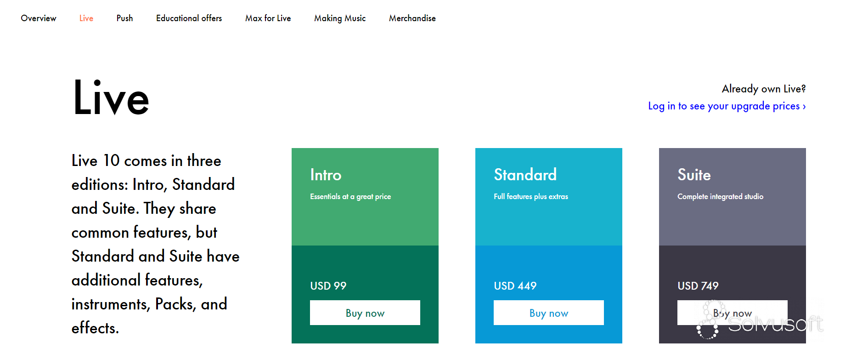Buy now the Suite edition
868x360 pixels.
pos(733,313)
